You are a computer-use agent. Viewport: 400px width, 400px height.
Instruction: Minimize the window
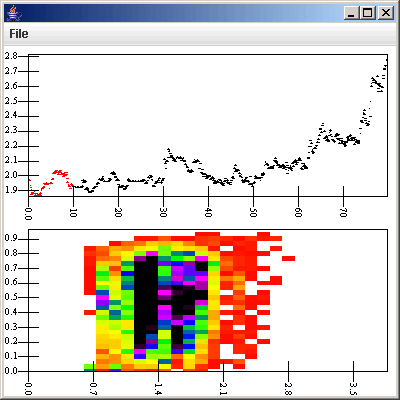[x=351, y=13]
